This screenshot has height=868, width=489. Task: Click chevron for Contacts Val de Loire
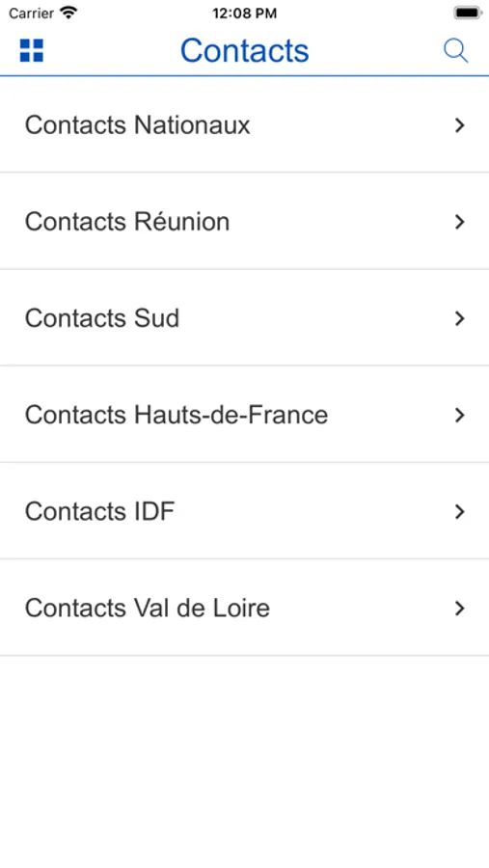point(459,609)
